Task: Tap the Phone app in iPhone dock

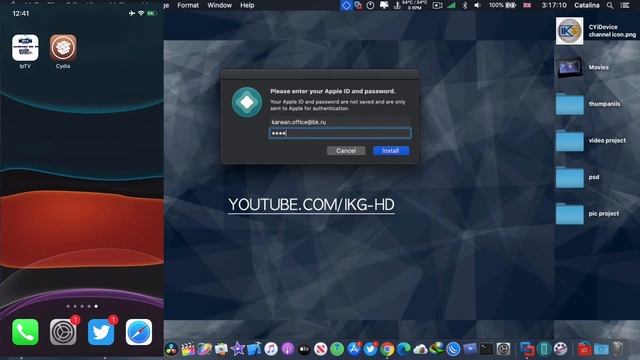Action: coord(25,332)
